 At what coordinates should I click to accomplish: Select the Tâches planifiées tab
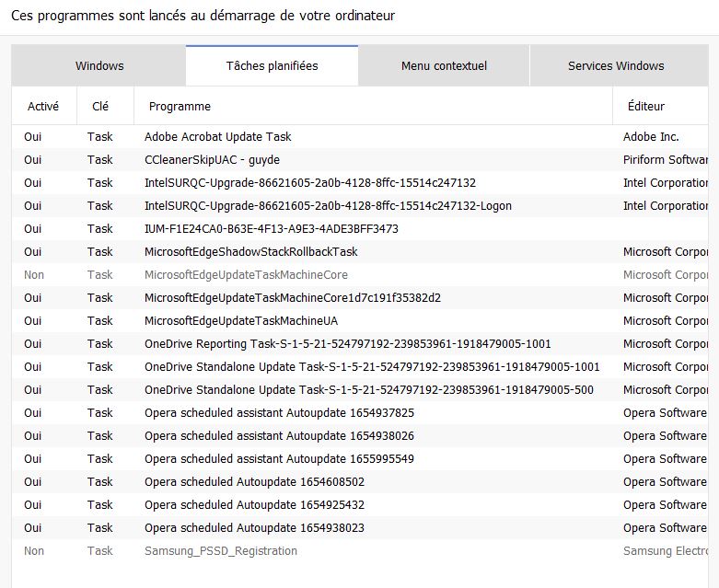272,65
